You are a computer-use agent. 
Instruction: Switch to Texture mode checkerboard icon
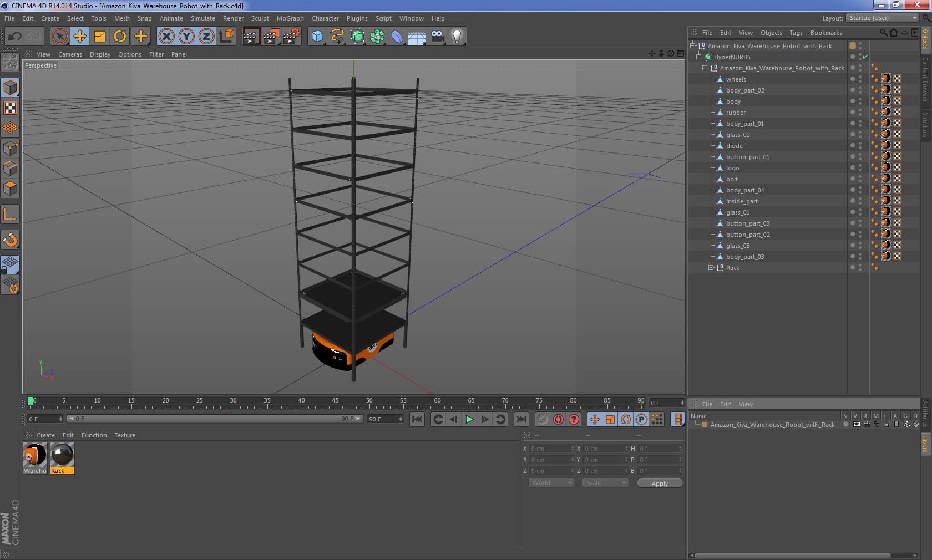click(x=11, y=108)
